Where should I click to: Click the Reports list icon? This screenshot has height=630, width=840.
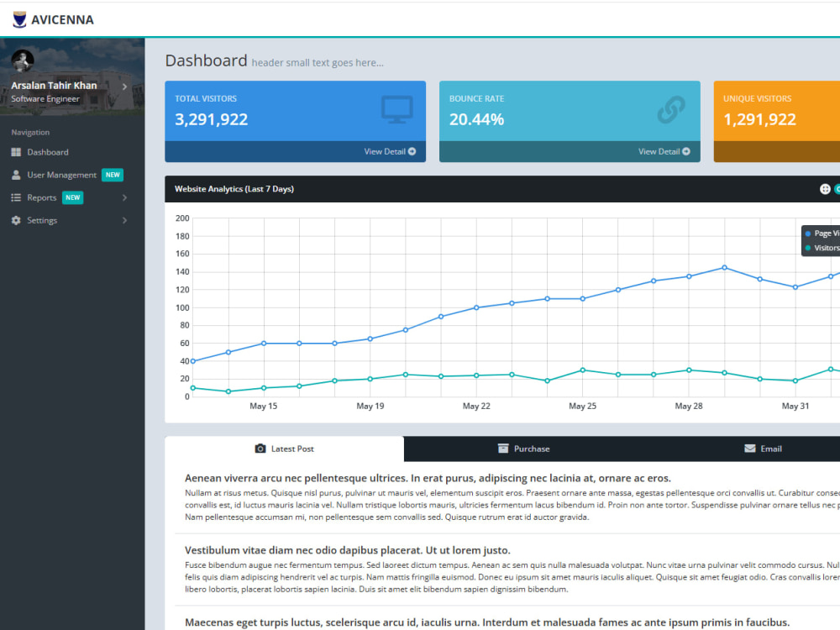tap(16, 197)
